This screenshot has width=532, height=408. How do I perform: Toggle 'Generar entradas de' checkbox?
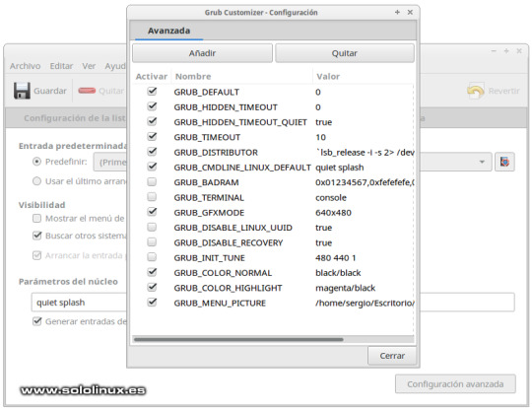point(36,321)
